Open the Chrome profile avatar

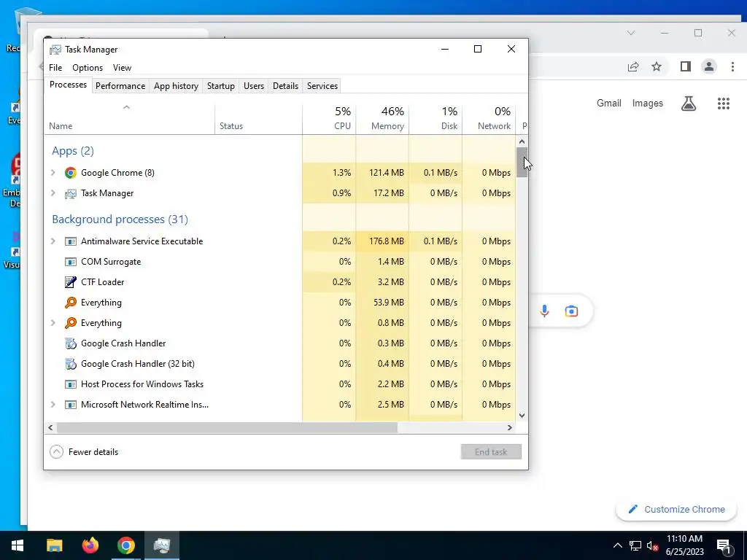pos(709,66)
